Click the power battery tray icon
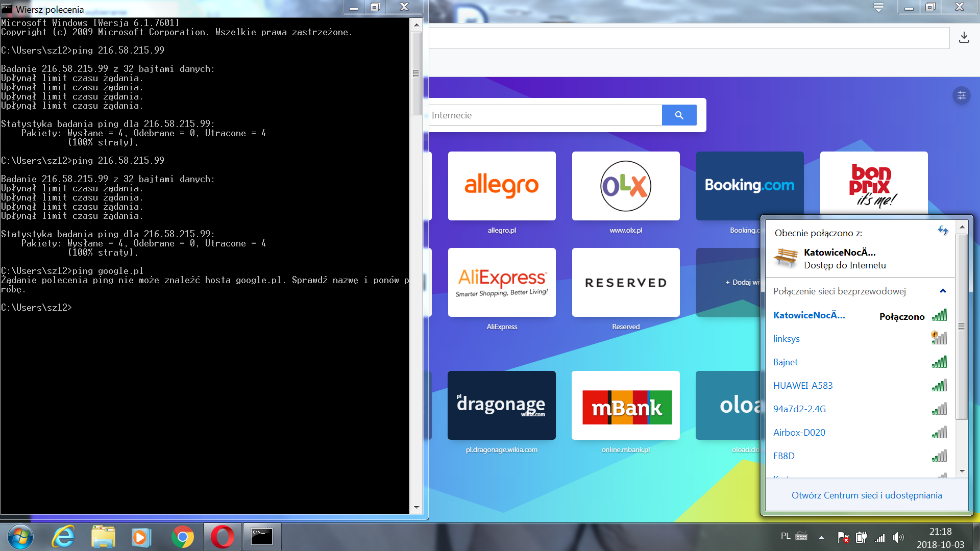The width and height of the screenshot is (980, 551). click(862, 537)
